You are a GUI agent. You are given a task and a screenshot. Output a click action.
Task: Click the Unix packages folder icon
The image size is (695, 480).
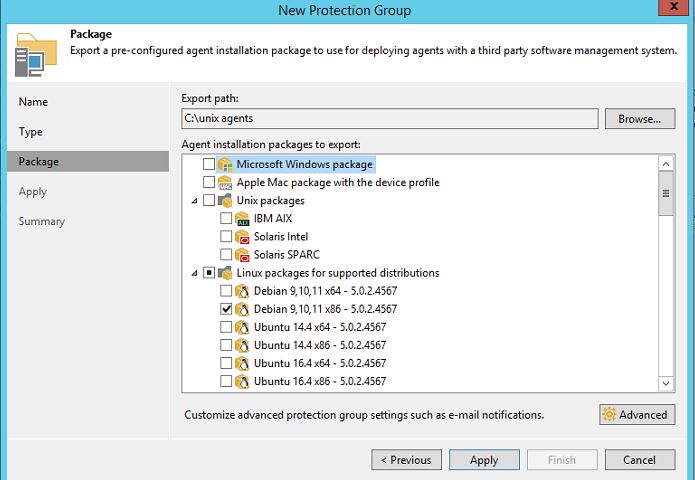[x=225, y=200]
